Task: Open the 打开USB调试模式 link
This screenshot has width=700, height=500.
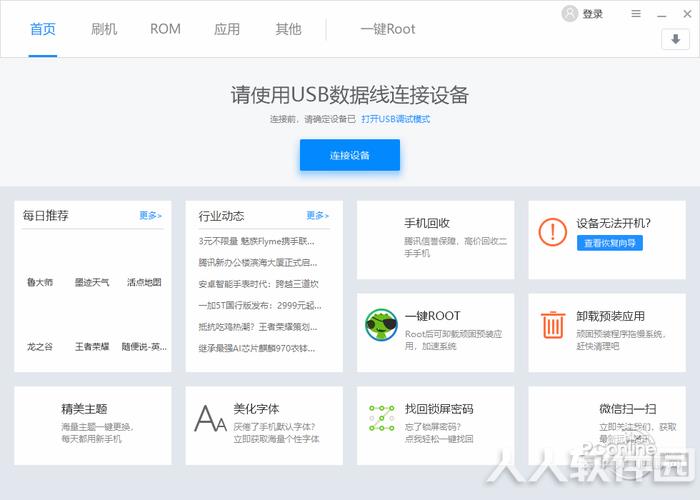Action: coord(396,119)
